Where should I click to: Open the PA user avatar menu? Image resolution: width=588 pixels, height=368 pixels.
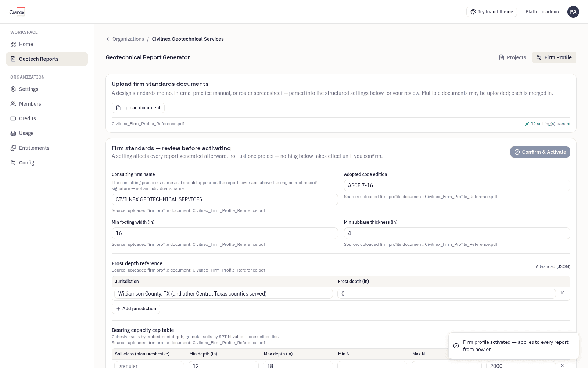(573, 12)
